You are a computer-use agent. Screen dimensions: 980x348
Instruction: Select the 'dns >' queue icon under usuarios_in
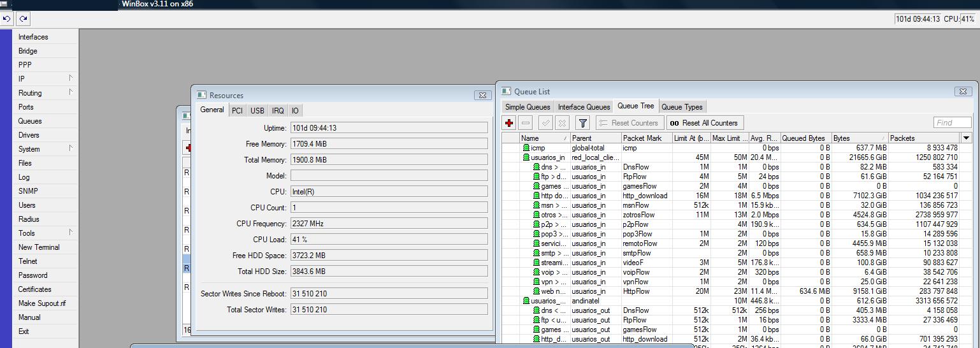tap(537, 167)
